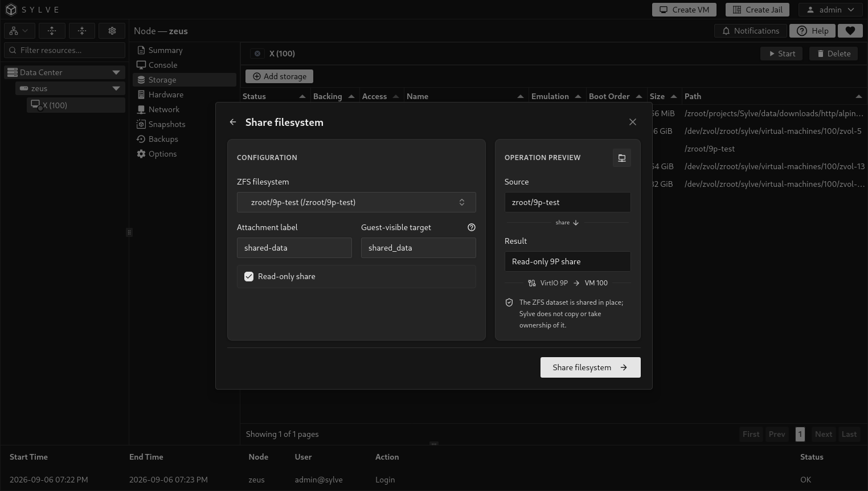This screenshot has width=868, height=491.
Task: Click the Login action log entry
Action: click(385, 480)
